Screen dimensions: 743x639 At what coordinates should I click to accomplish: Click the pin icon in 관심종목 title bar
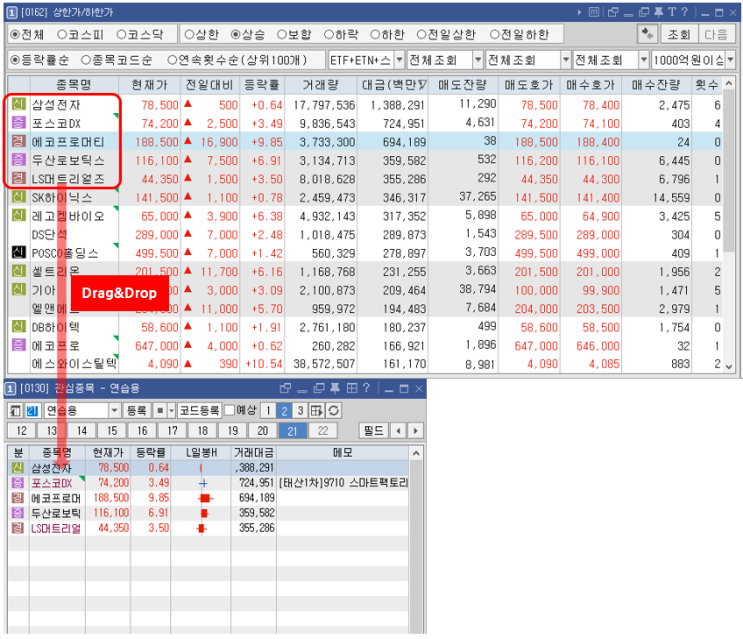pyautogui.click(x=335, y=388)
